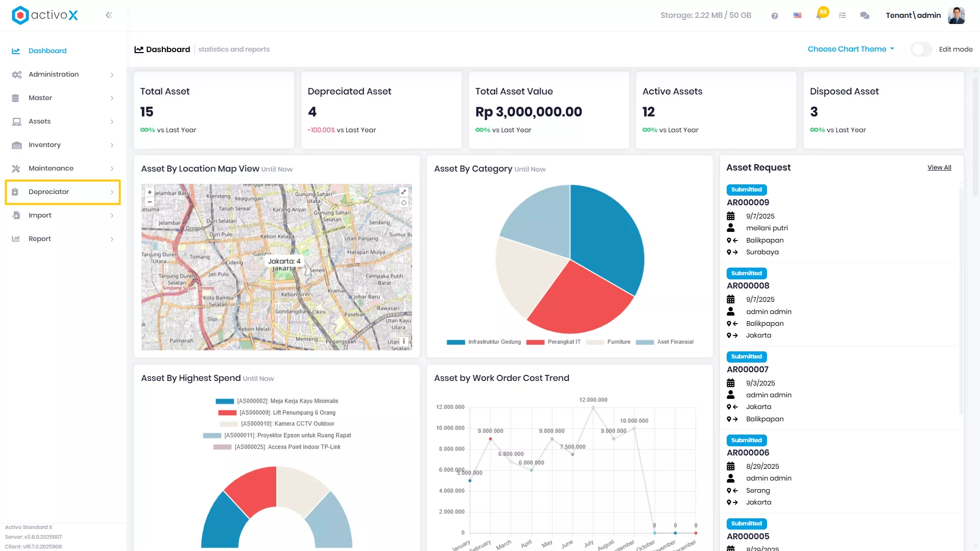Open notifications bell with 56 badge
The image size is (980, 551).
point(820,15)
